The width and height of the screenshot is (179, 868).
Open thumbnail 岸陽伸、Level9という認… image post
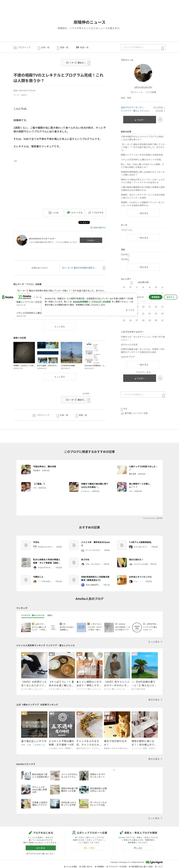tap(24, 352)
